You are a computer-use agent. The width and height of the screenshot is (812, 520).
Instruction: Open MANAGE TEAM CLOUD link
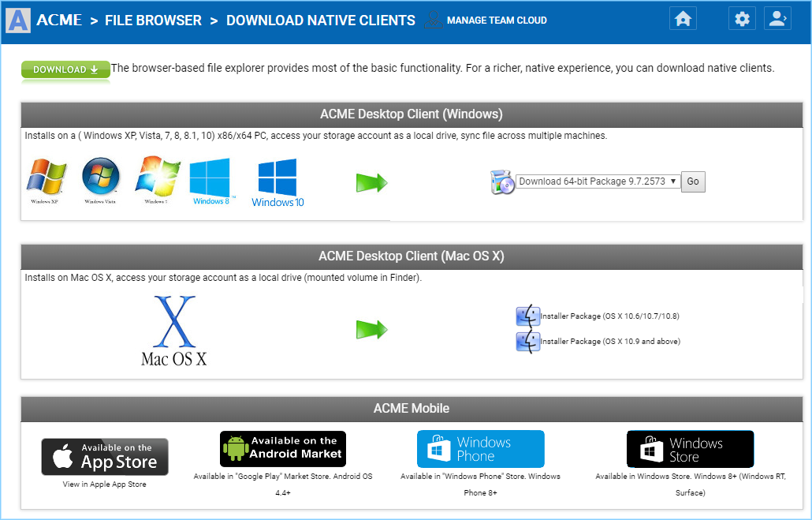coord(497,21)
